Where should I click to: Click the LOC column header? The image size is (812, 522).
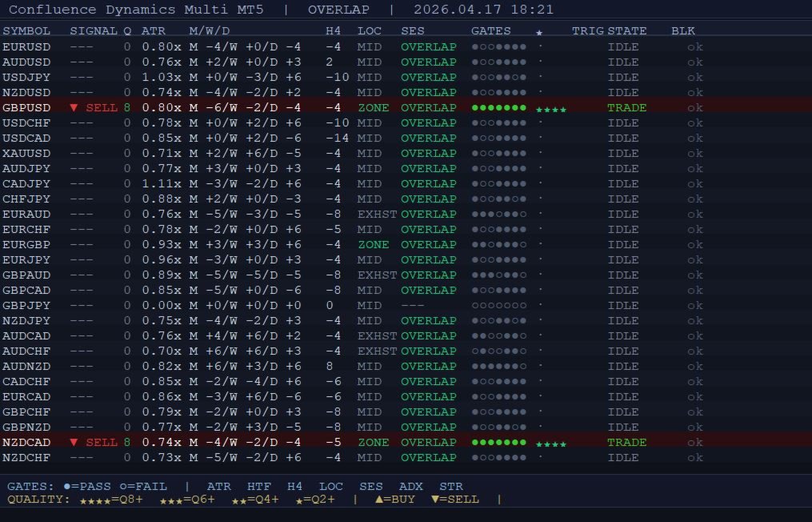click(370, 31)
